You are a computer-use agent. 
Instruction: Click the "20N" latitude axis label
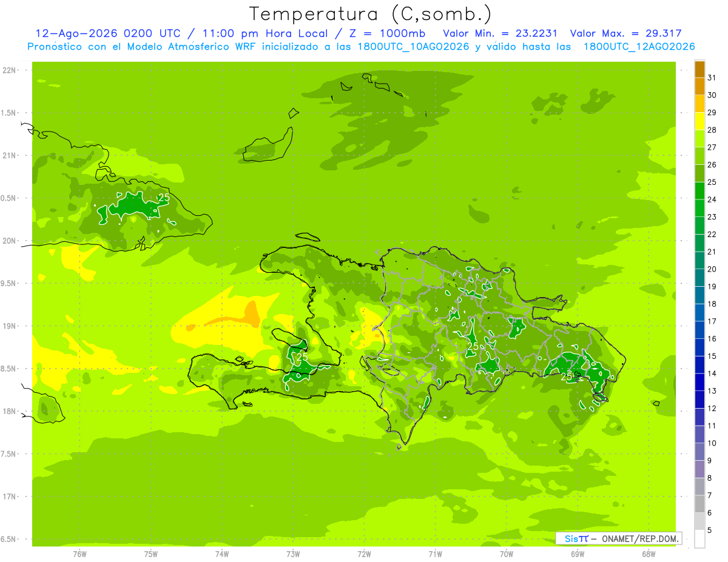click(10, 241)
